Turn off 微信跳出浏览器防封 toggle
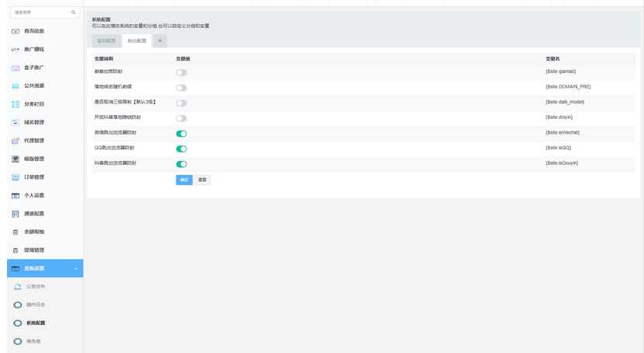The height and width of the screenshot is (353, 644). (181, 134)
